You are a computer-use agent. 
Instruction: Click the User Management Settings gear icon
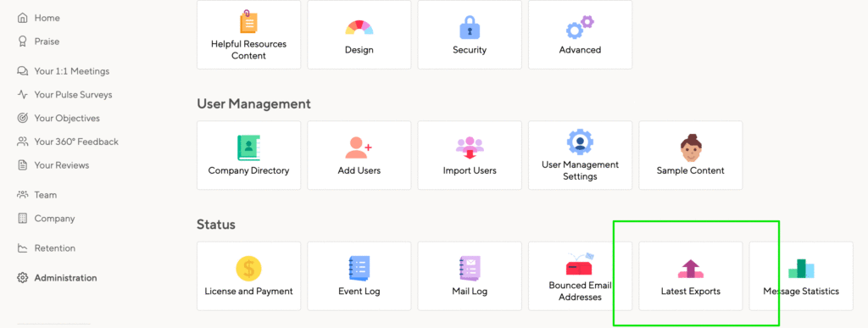[580, 142]
